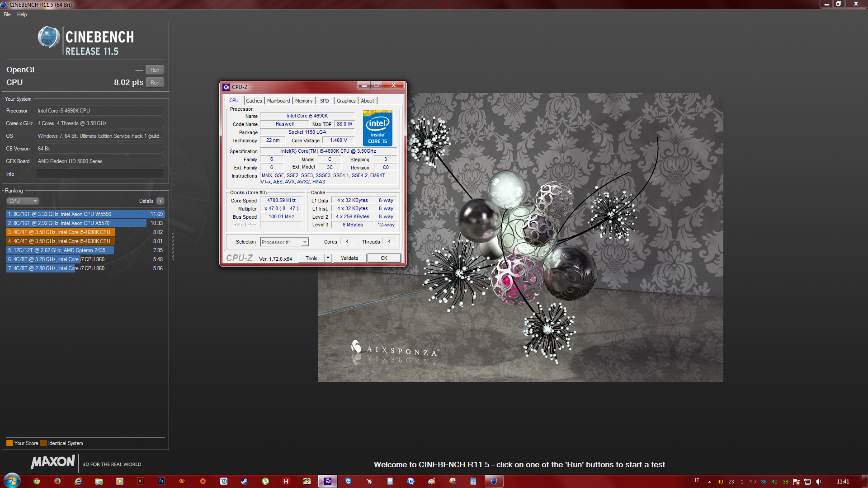This screenshot has height=488, width=868.
Task: Click the Show Desktop strip at taskbar end
Action: click(864, 481)
